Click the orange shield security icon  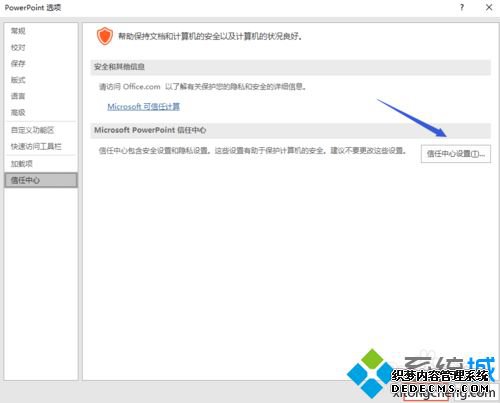coord(105,36)
